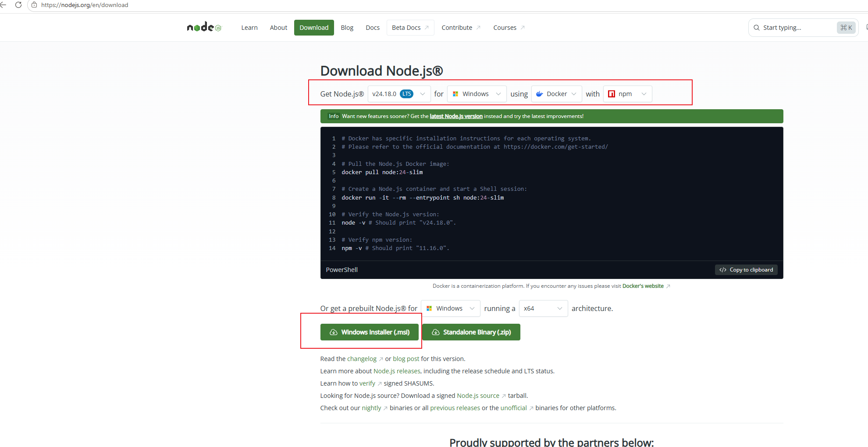Click the external arrow after changelog
Screen dimensions: 868x447
coord(381,359)
